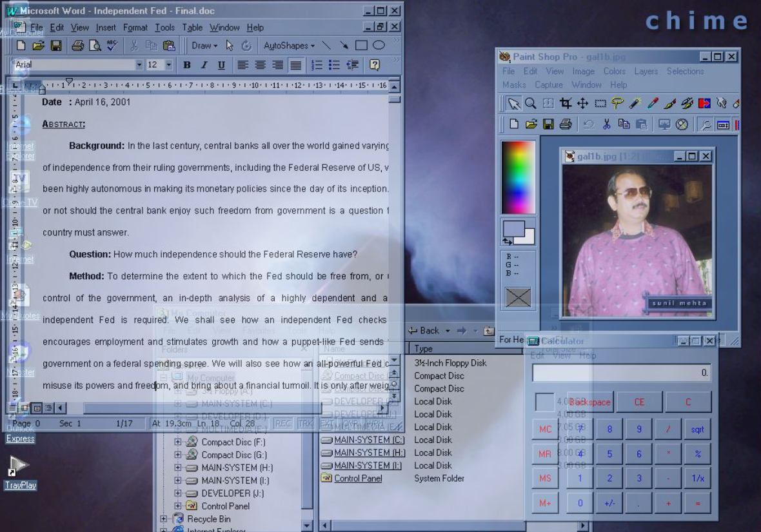Toggle Underline formatting in Word
The image size is (761, 532).
pos(221,65)
